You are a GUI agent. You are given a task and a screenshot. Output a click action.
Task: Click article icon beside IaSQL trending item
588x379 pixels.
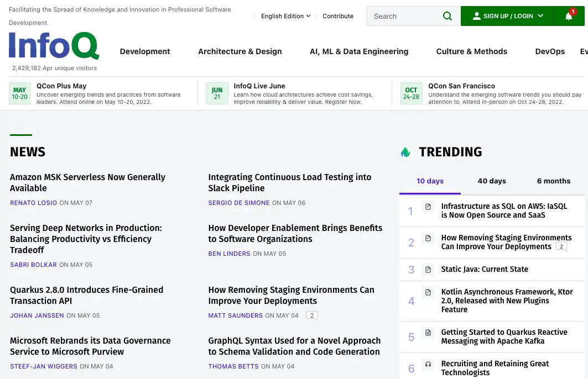(x=428, y=207)
